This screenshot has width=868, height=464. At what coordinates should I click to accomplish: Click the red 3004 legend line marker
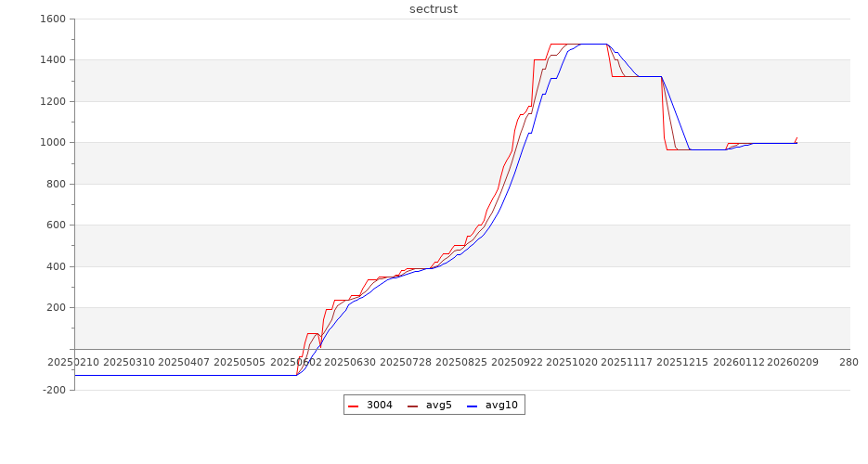tap(353, 406)
